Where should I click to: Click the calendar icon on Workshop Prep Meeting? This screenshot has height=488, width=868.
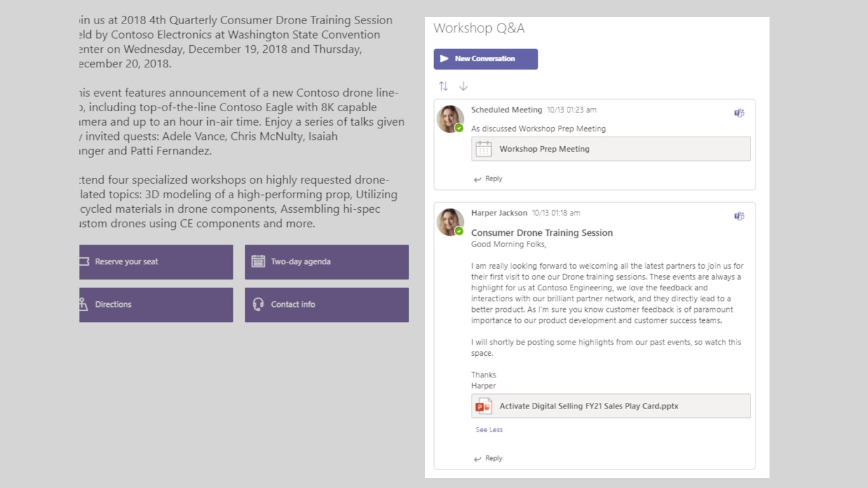point(484,149)
